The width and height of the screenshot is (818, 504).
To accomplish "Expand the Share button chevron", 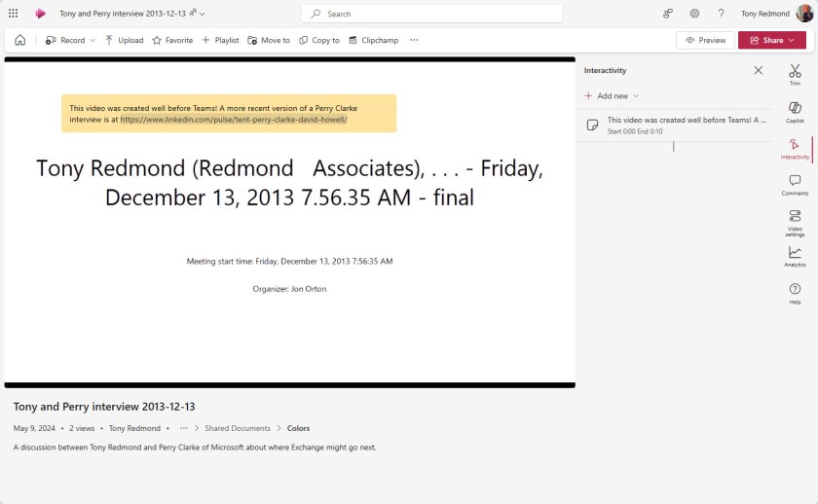I will (792, 40).
